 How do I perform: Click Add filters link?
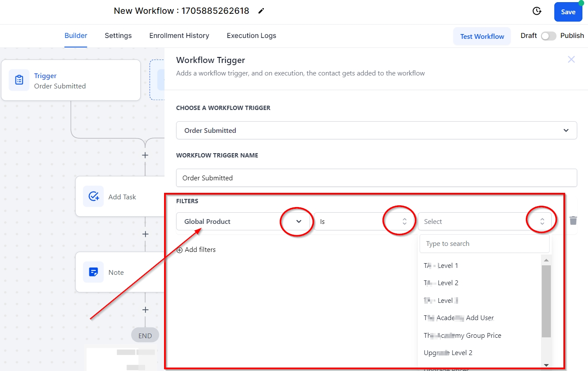coord(196,250)
